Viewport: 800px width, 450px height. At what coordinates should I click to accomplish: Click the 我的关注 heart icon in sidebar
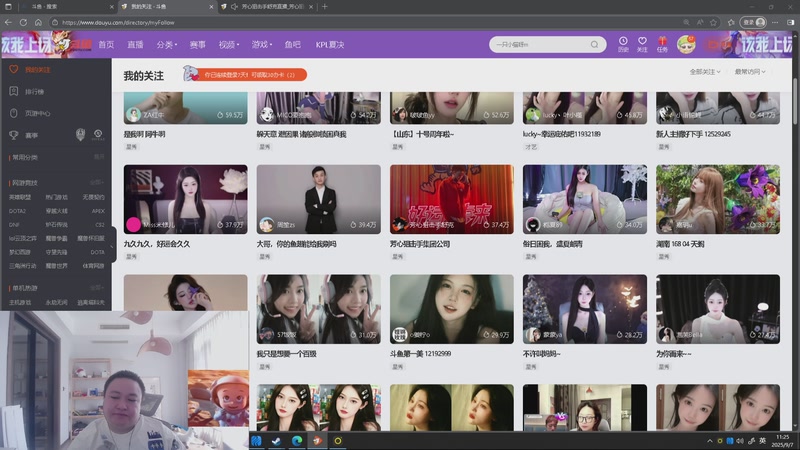click(14, 69)
